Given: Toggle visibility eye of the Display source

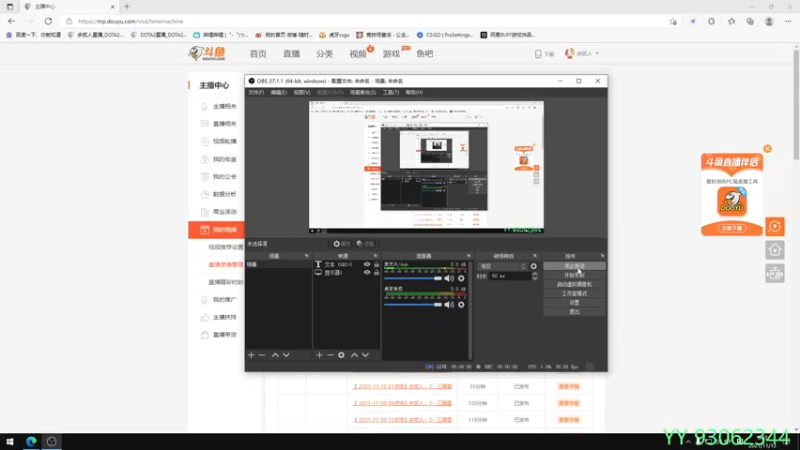Looking at the screenshot, I should (x=367, y=272).
